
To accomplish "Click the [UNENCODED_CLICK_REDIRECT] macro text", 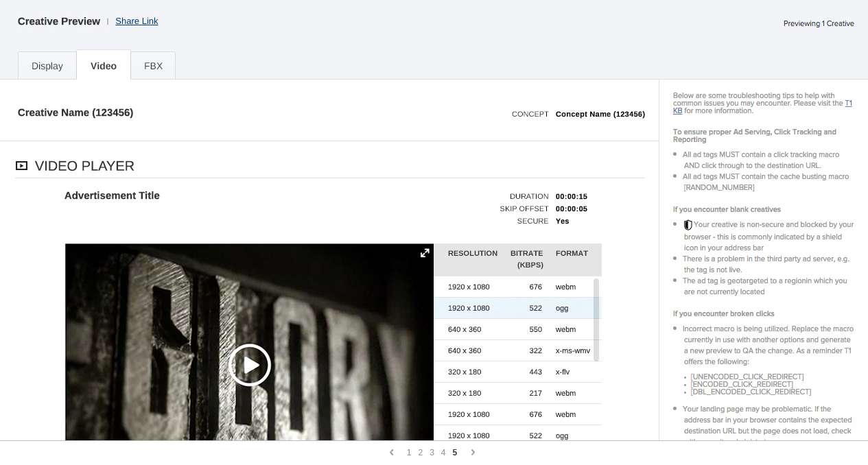I will (x=747, y=377).
